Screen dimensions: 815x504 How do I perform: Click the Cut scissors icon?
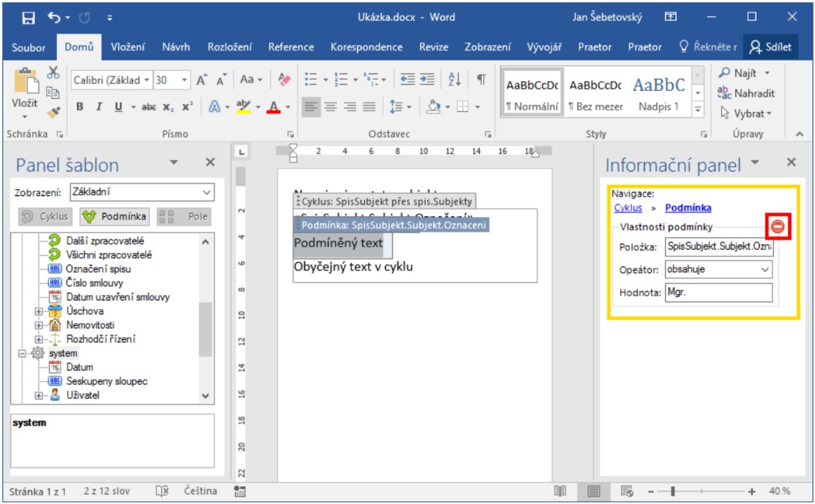pyautogui.click(x=54, y=72)
